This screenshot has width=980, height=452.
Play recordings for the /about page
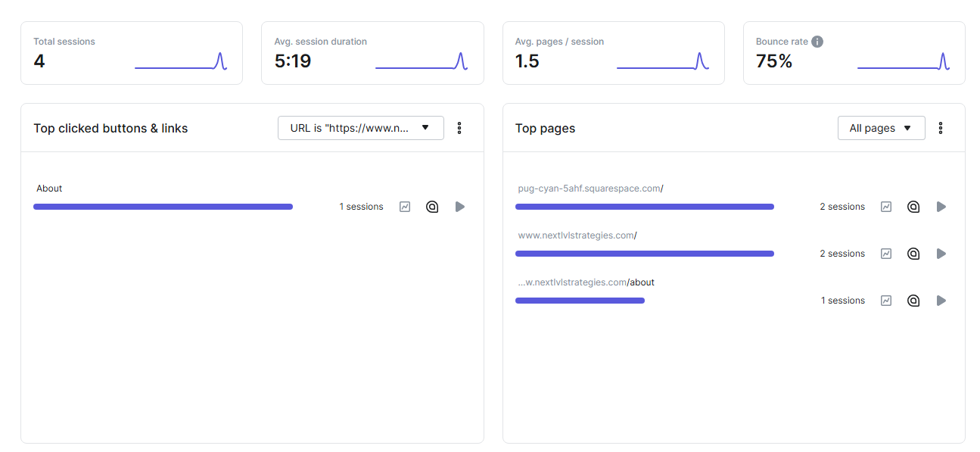(x=941, y=301)
